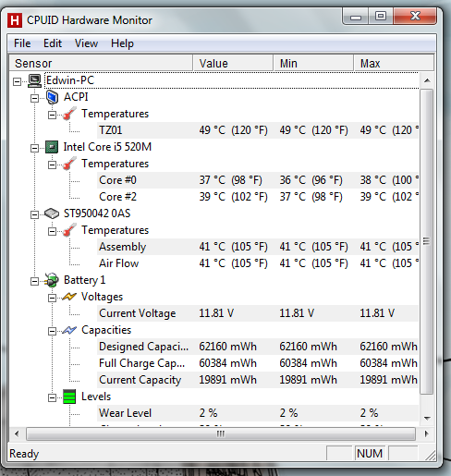Collapse Temperatures under Intel Core i5
Viewport: 451px width, 476px height.
coord(52,165)
